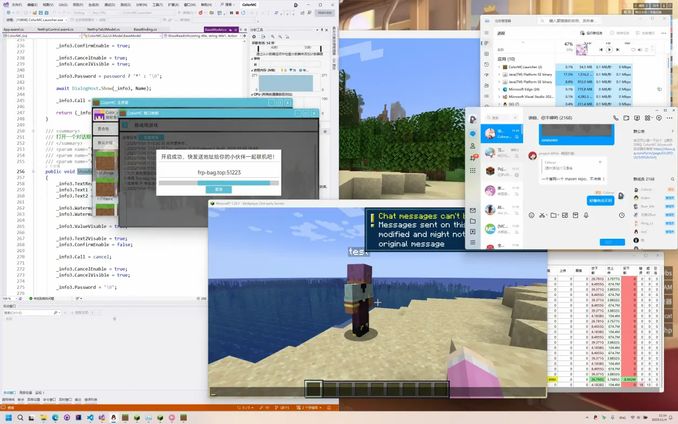Open the Windows Start menu
The image size is (678, 424).
[x=8, y=417]
